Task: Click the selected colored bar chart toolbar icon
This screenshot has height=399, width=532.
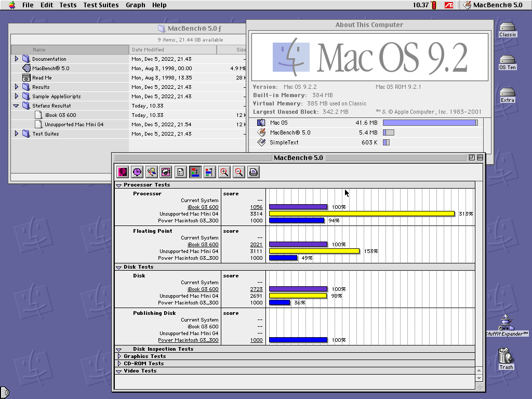Action: [x=195, y=172]
